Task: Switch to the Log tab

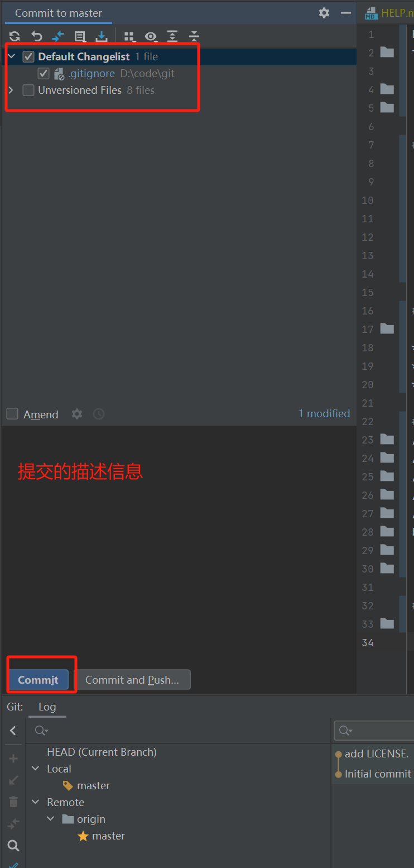Action: coord(47,707)
